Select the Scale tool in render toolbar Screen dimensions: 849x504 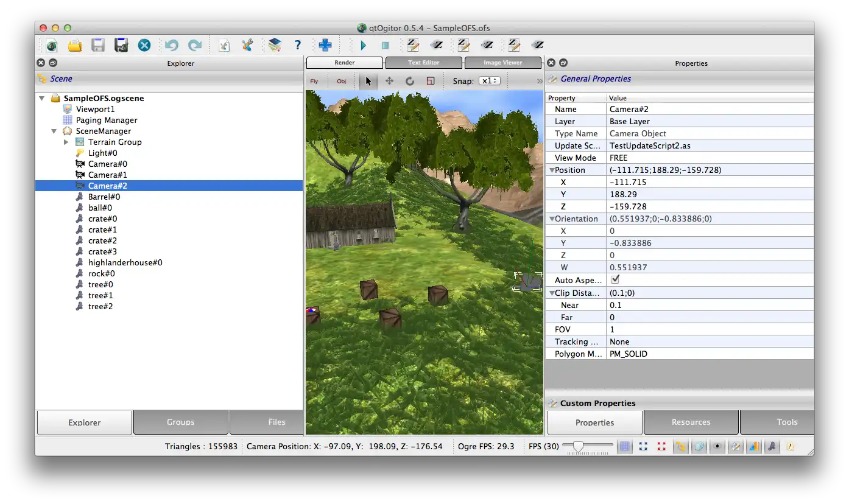click(431, 81)
